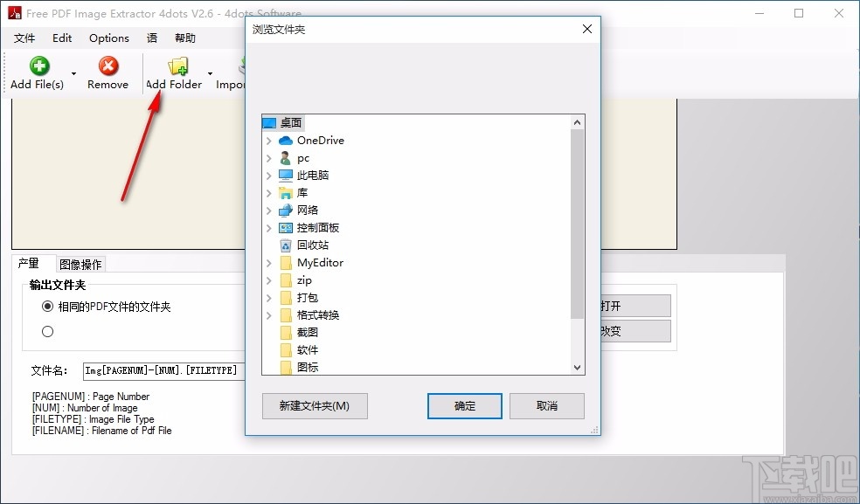Expand the 库 tree node
The height and width of the screenshot is (504, 860).
tap(269, 192)
